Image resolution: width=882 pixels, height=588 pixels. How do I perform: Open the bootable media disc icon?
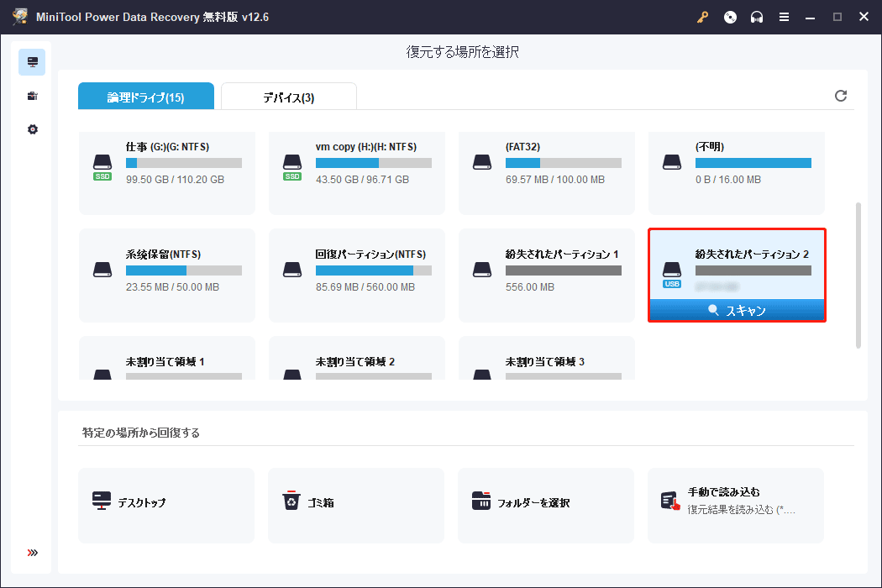[x=730, y=17]
